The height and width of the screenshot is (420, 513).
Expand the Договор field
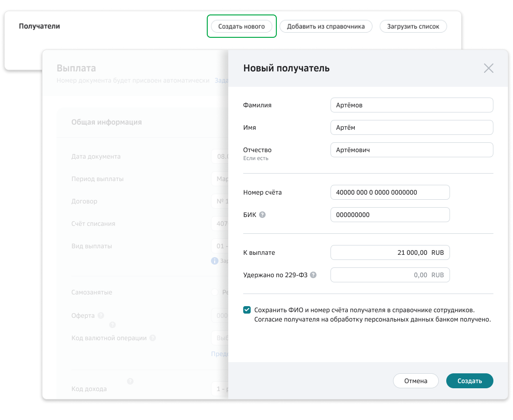click(x=219, y=201)
